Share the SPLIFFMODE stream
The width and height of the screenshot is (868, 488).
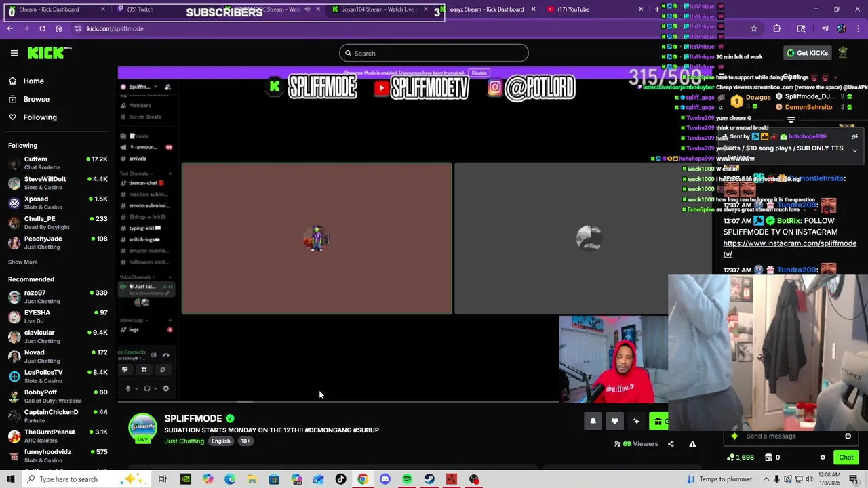pos(671,444)
